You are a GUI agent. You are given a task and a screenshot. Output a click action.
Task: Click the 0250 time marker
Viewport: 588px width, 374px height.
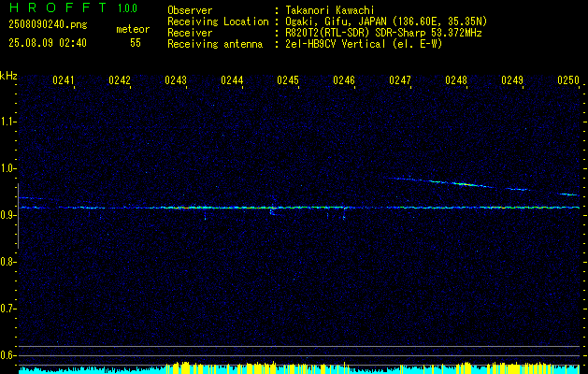568,79
